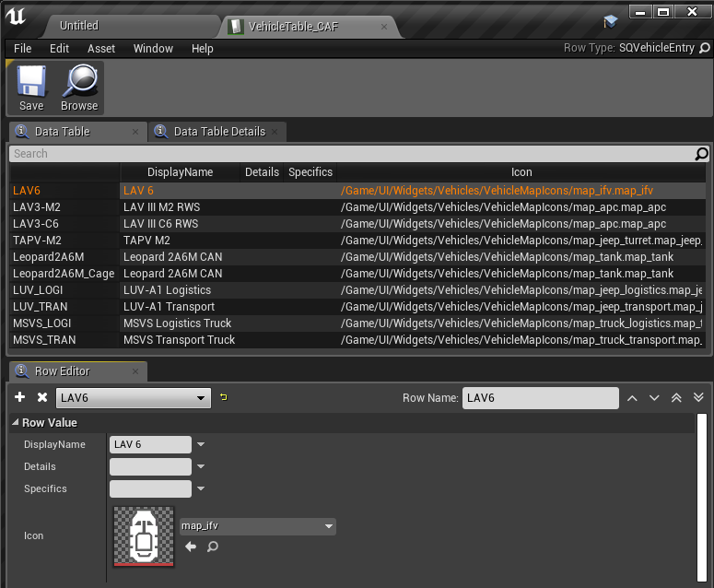Collapse the Row Value section
Image resolution: width=714 pixels, height=588 pixels.
(16, 423)
